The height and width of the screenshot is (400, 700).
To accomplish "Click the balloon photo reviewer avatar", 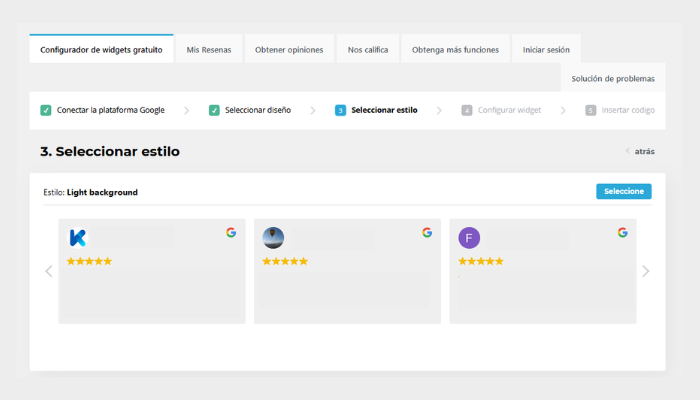I will pos(273,238).
